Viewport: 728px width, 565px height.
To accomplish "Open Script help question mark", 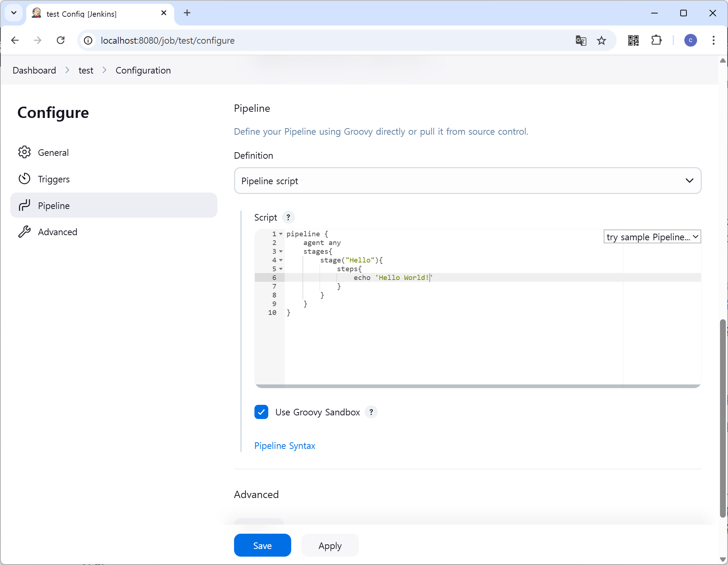I will (288, 217).
